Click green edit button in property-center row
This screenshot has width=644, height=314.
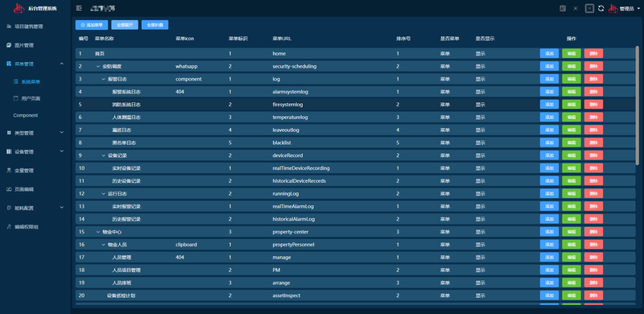coord(572,232)
